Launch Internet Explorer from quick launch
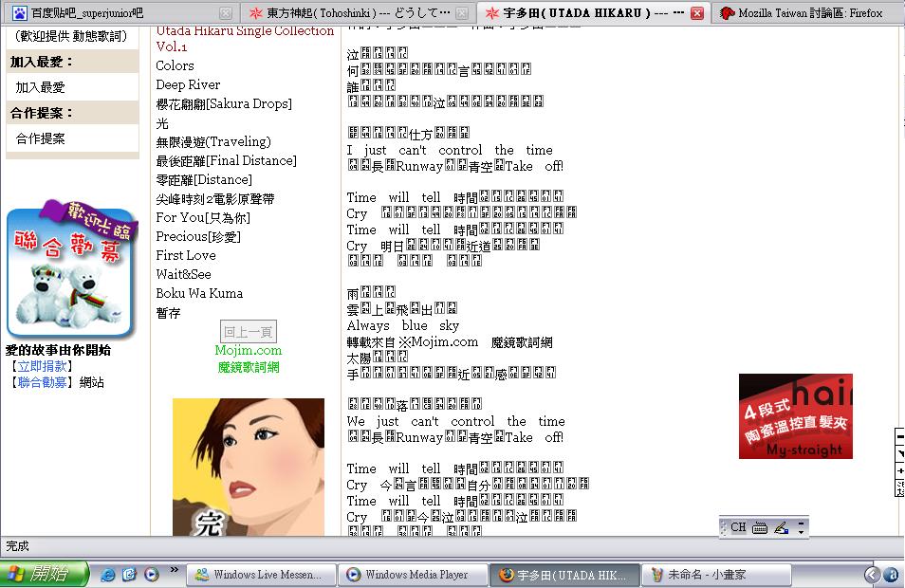This screenshot has height=588, width=905. (x=107, y=574)
